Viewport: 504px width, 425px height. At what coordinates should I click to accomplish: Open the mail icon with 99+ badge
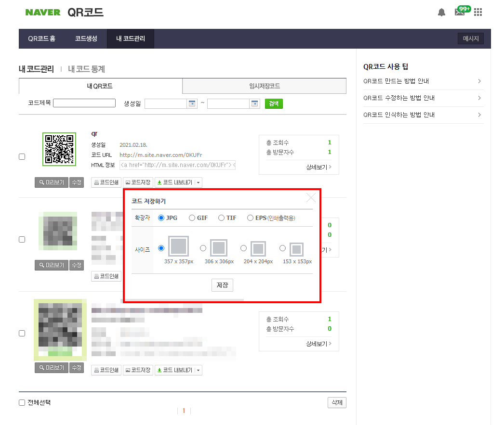coord(462,11)
